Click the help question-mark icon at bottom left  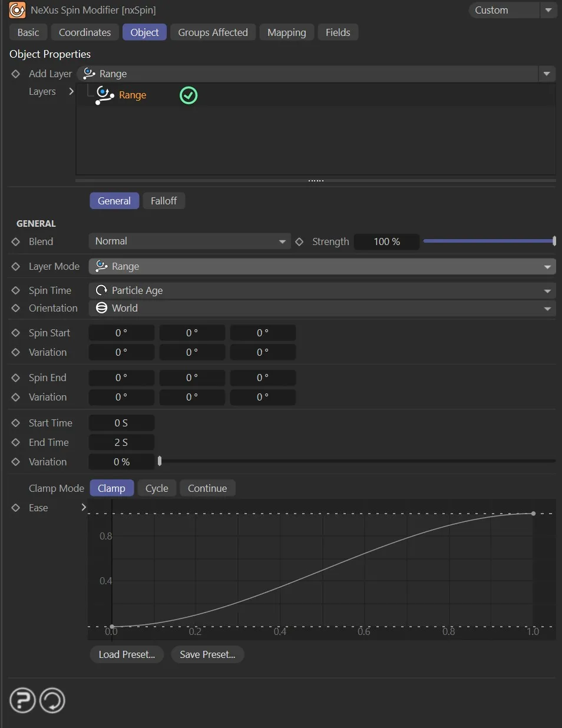pos(22,700)
